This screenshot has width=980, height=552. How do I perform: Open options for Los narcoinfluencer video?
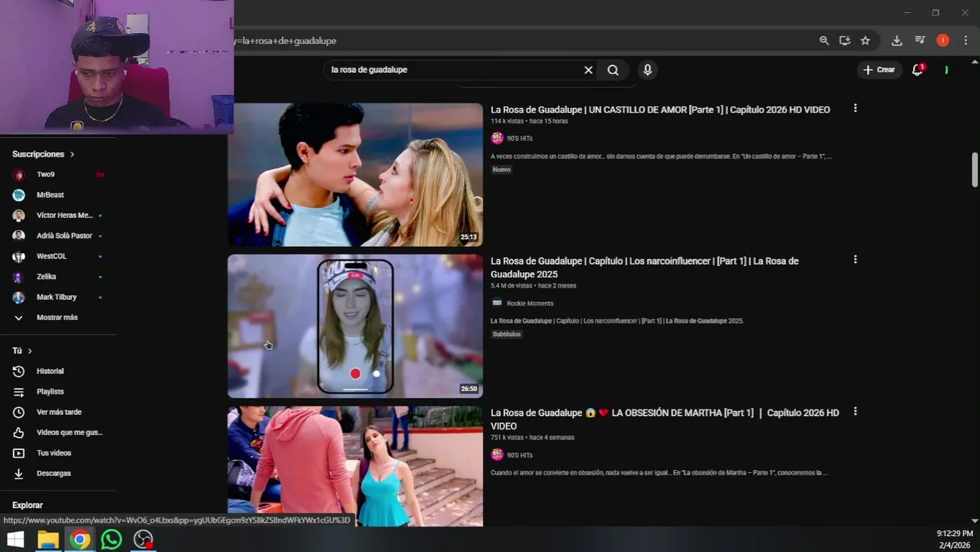[x=855, y=259]
